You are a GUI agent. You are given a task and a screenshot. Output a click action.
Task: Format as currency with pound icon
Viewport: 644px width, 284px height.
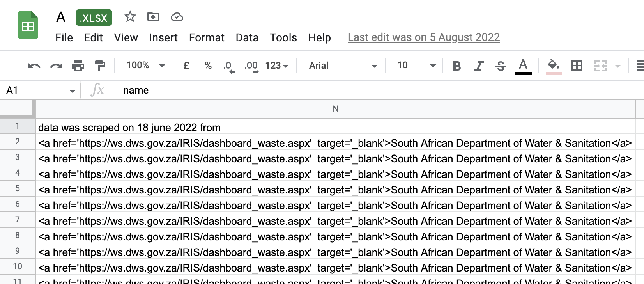pyautogui.click(x=186, y=66)
